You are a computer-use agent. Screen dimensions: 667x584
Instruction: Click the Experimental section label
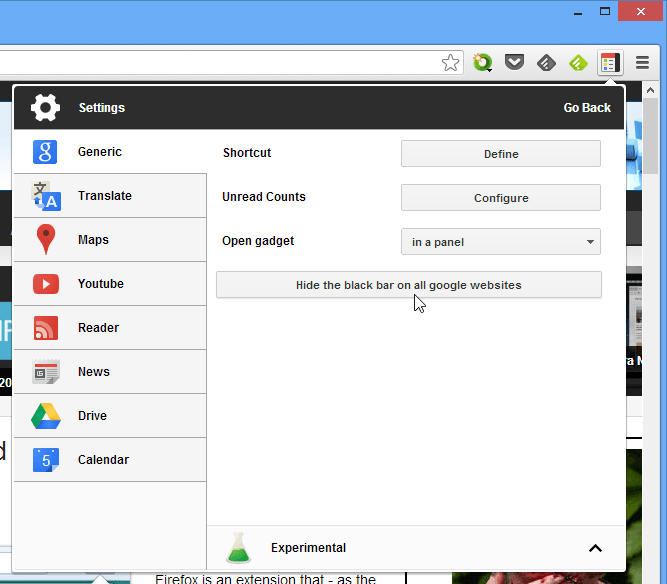[x=308, y=548]
